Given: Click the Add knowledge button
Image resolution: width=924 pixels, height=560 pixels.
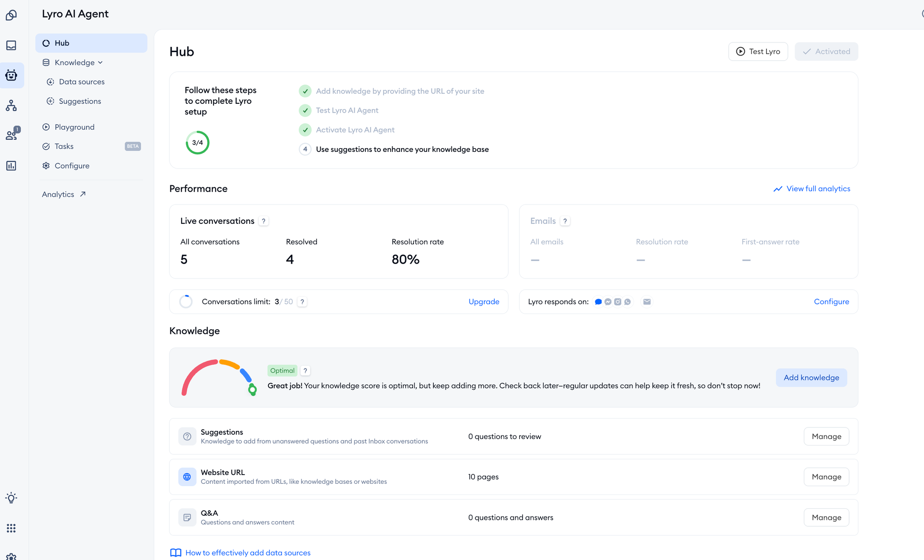Looking at the screenshot, I should point(811,378).
